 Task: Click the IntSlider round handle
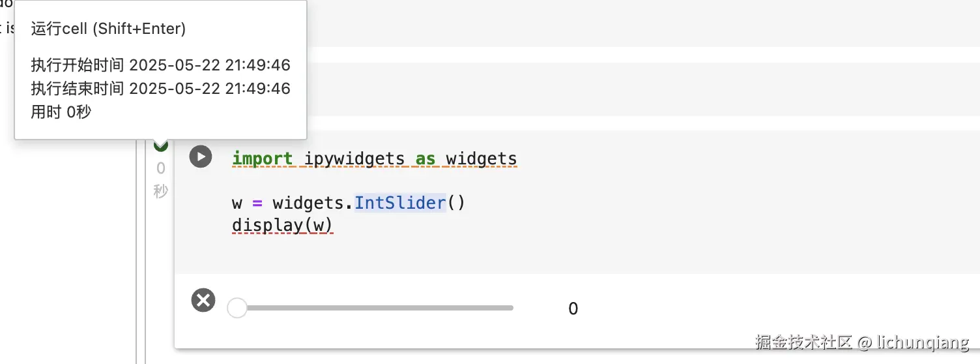[x=237, y=308]
